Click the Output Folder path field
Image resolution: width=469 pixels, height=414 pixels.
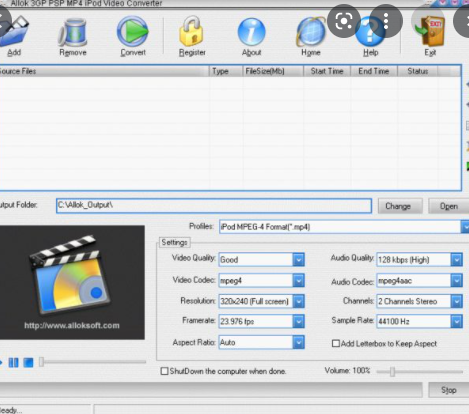(x=214, y=205)
